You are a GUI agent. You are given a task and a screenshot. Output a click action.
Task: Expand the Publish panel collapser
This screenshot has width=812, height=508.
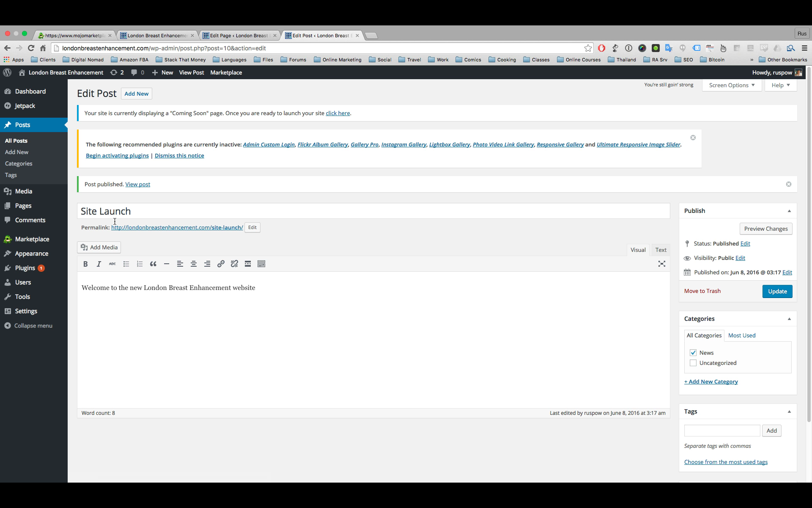789,211
